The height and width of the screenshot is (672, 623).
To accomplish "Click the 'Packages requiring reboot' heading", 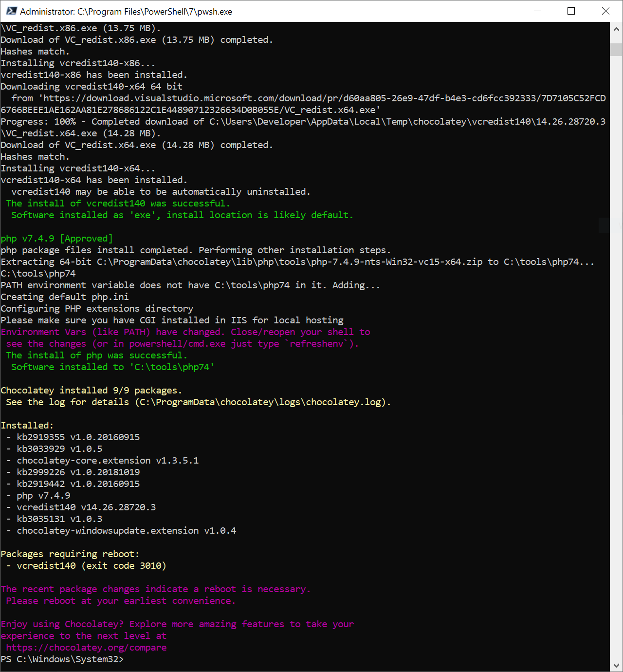I will pos(70,554).
